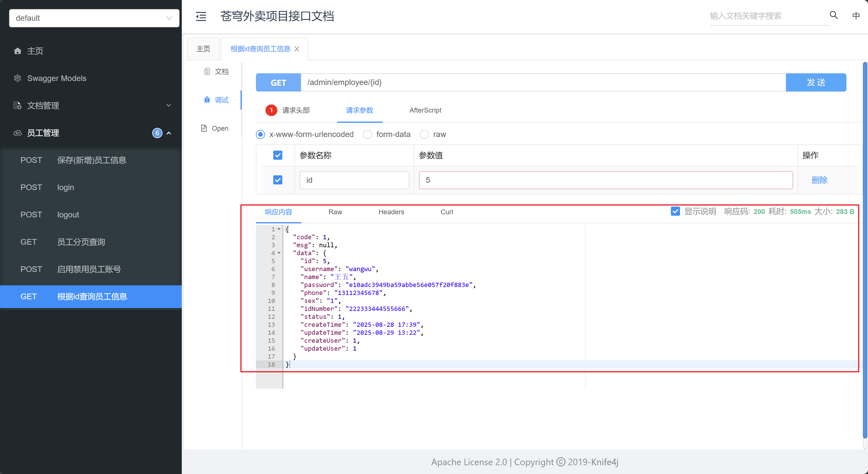Select x-www-form-urlencoded radio button

tap(260, 134)
